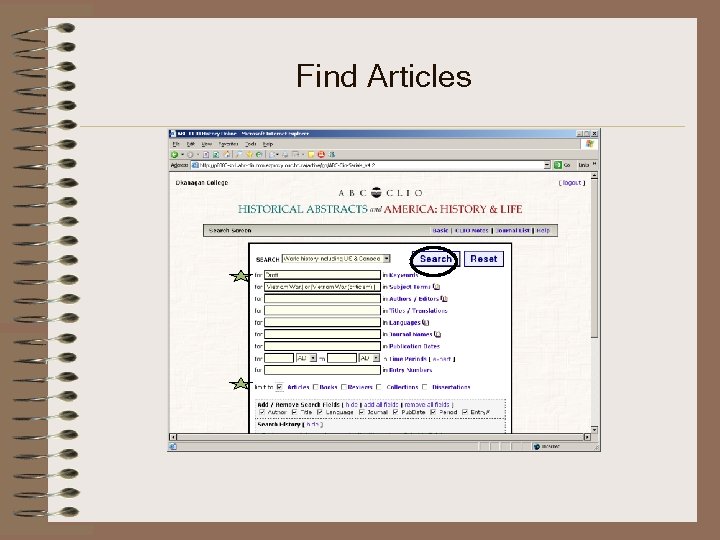Toggle the Title search field checkbox
The width and height of the screenshot is (720, 540).
(x=295, y=412)
